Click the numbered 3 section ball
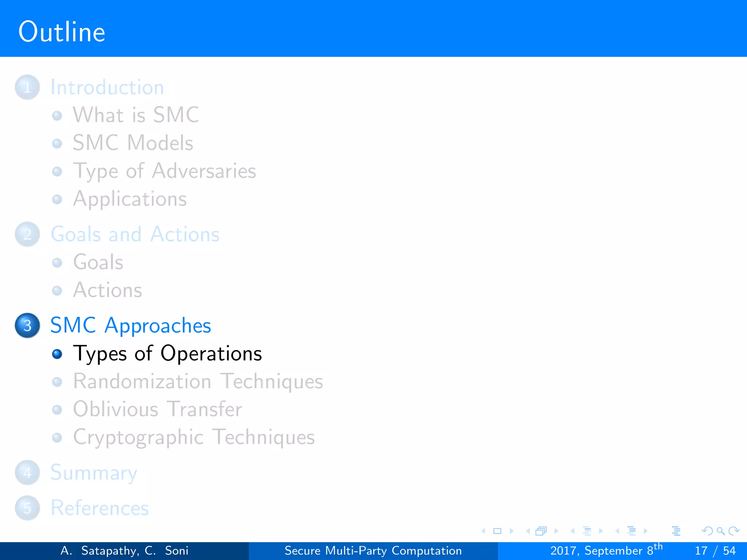 coord(27,325)
